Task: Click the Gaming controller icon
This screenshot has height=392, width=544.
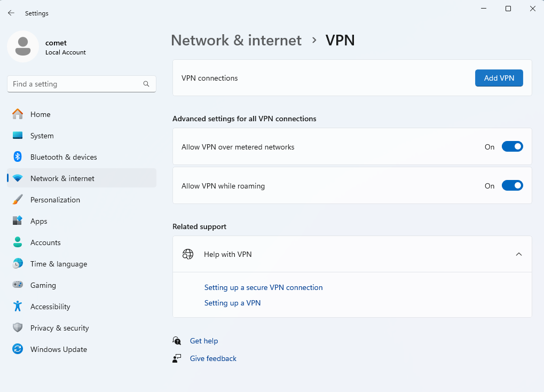Action: (18, 285)
